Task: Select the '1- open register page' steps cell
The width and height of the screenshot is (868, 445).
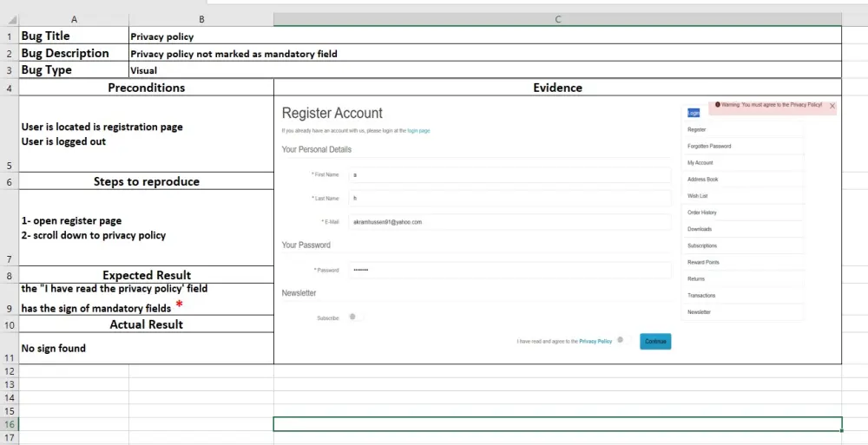Action: [146, 228]
